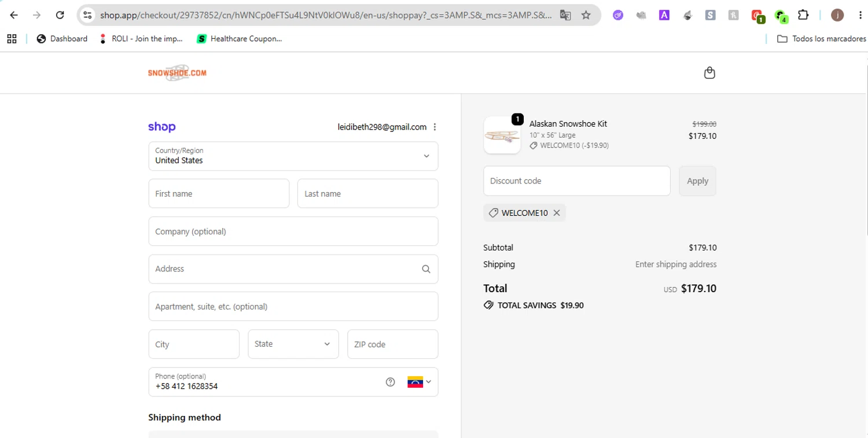Image resolution: width=868 pixels, height=438 pixels.
Task: Click the green extension with badge 4
Action: tap(781, 16)
